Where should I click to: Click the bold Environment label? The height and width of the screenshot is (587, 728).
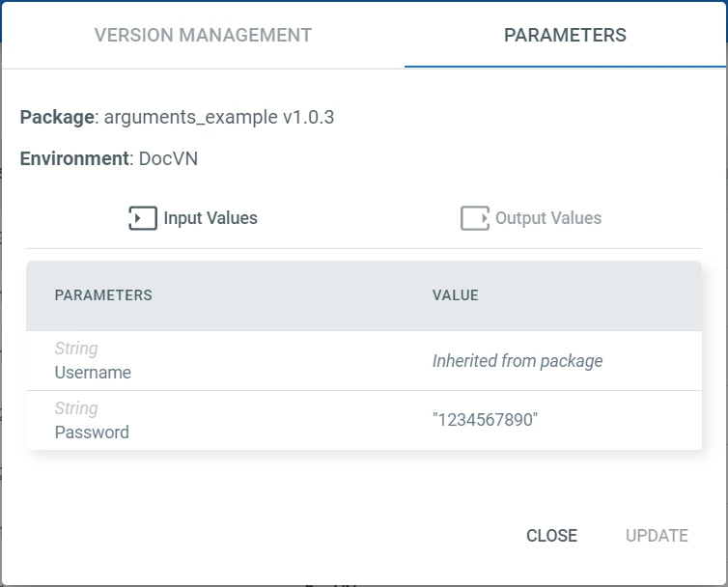74,159
